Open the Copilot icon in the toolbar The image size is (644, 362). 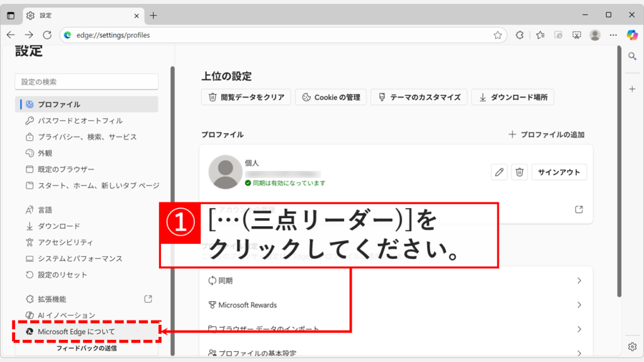pyautogui.click(x=632, y=35)
